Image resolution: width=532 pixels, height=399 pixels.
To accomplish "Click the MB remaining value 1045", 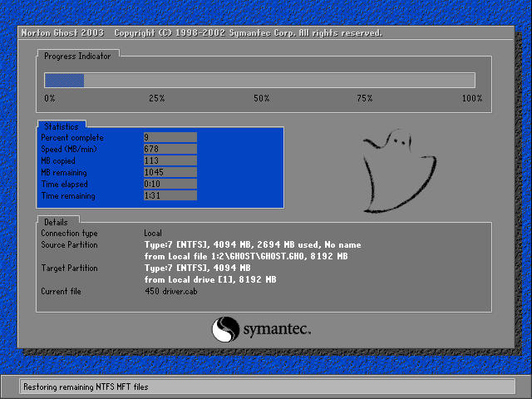I will [170, 172].
